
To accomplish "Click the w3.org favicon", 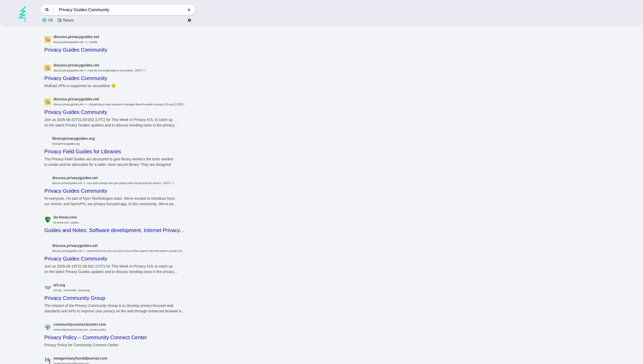I will [47, 288].
